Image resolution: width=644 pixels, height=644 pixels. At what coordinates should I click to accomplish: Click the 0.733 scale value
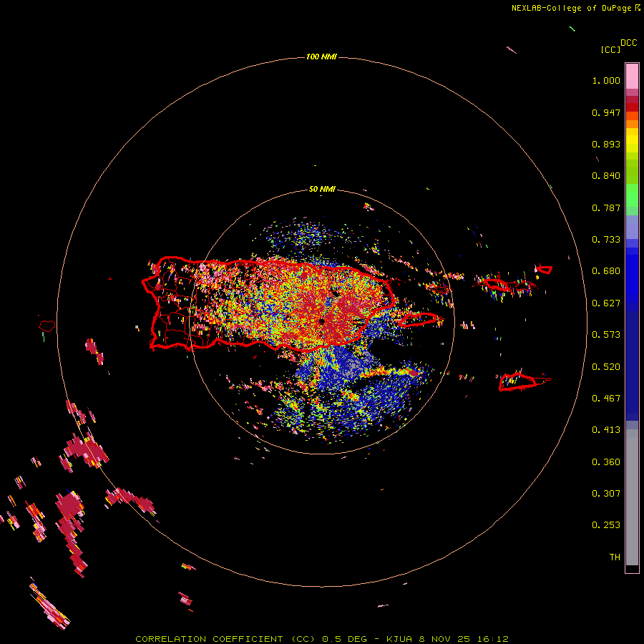[606, 240]
